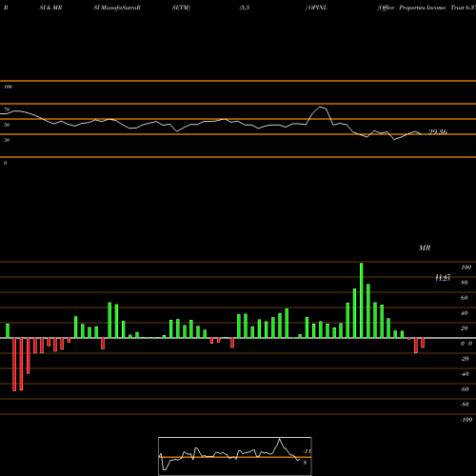476x476 pixels.
Task: Click the -11 label in mini chart
Action: click(307, 451)
